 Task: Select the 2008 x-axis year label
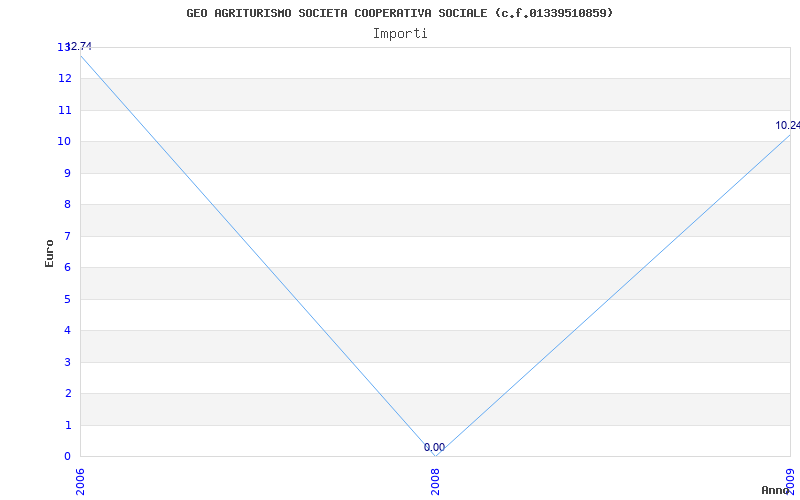(x=435, y=482)
